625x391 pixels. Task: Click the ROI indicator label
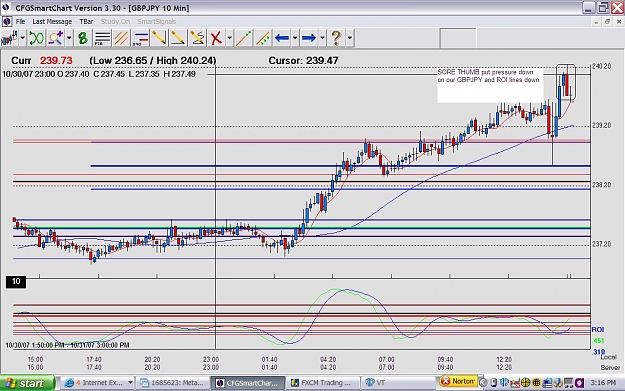[597, 330]
